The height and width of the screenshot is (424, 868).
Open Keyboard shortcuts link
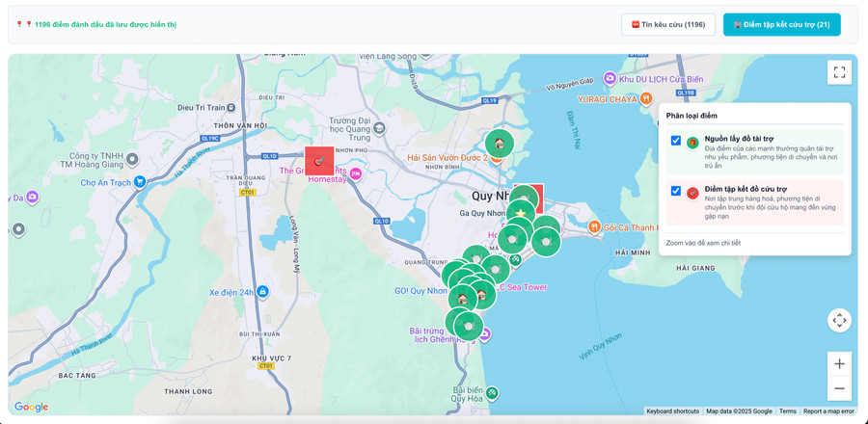tap(672, 411)
